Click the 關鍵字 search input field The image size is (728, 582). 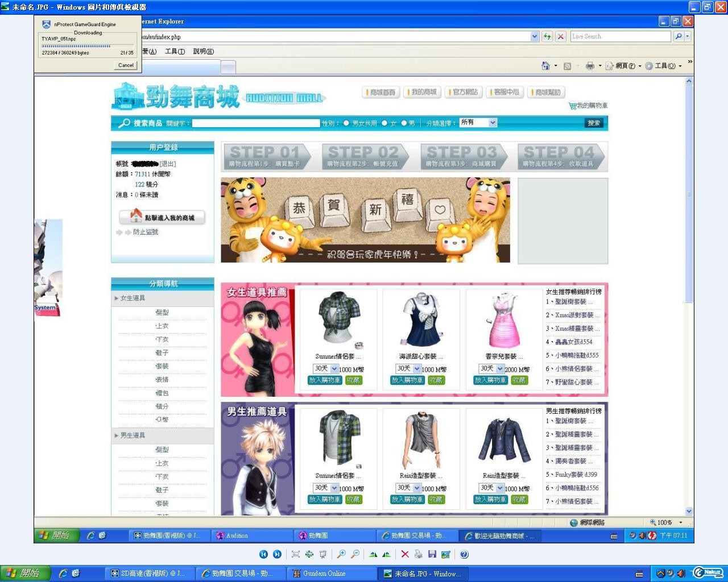coord(256,123)
